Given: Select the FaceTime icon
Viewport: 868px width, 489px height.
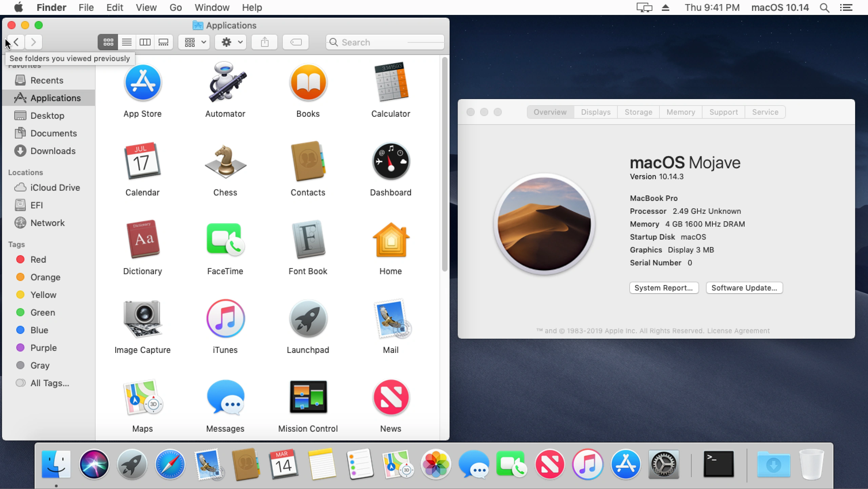Looking at the screenshot, I should point(225,240).
